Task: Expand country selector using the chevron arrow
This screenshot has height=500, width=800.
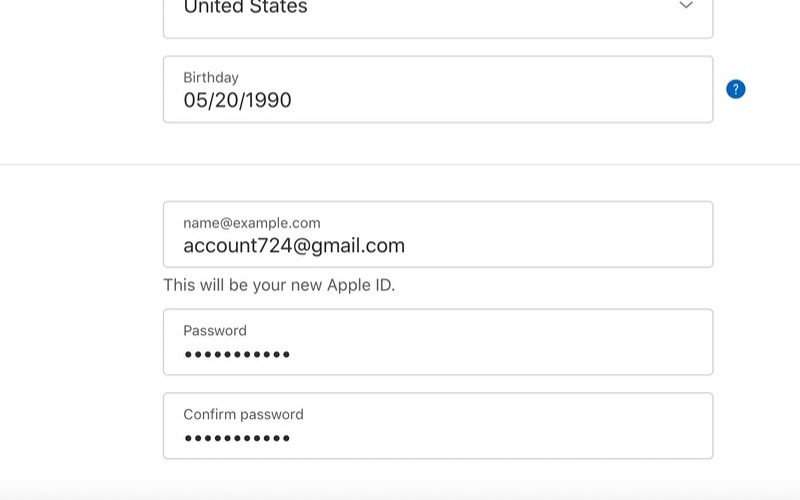Action: click(686, 5)
